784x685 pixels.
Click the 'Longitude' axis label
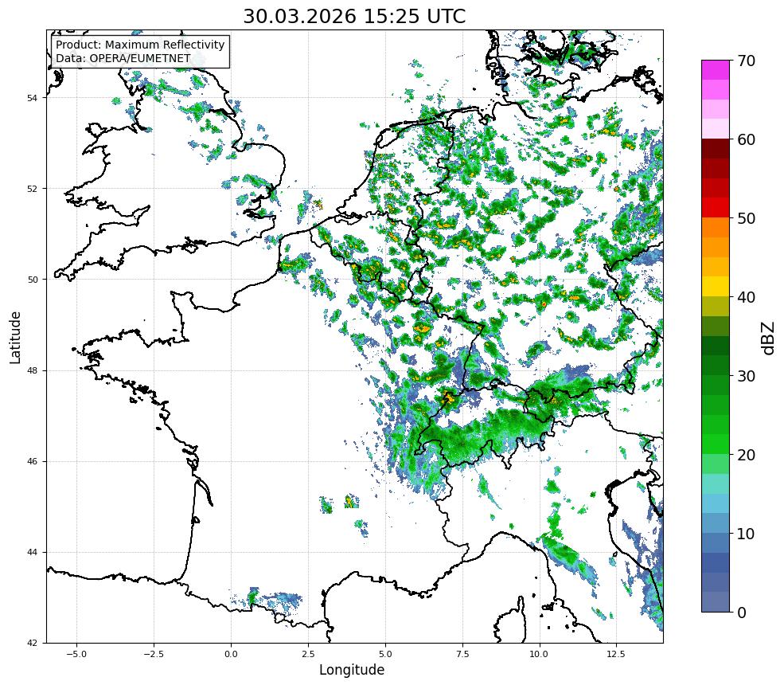tap(352, 670)
